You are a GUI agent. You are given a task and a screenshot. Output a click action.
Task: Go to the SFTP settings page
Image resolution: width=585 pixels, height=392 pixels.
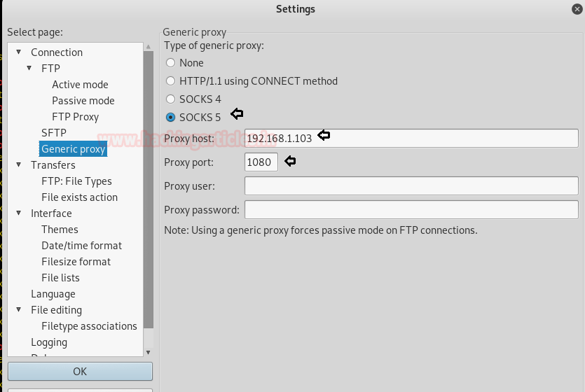click(54, 133)
